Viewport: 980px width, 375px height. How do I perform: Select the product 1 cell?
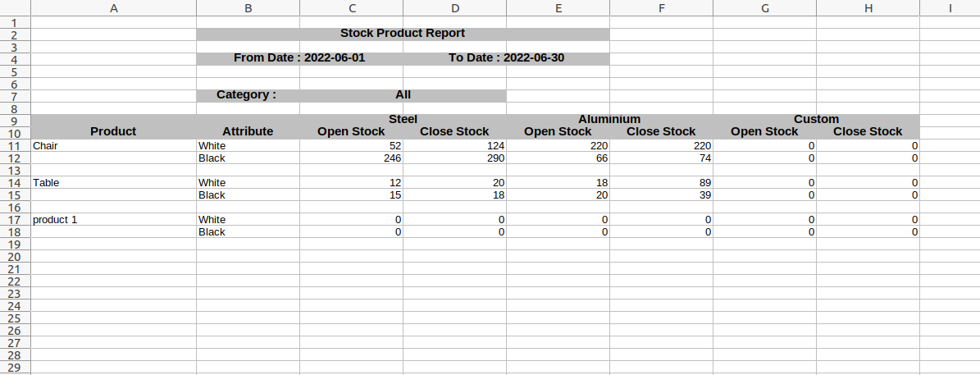point(113,219)
